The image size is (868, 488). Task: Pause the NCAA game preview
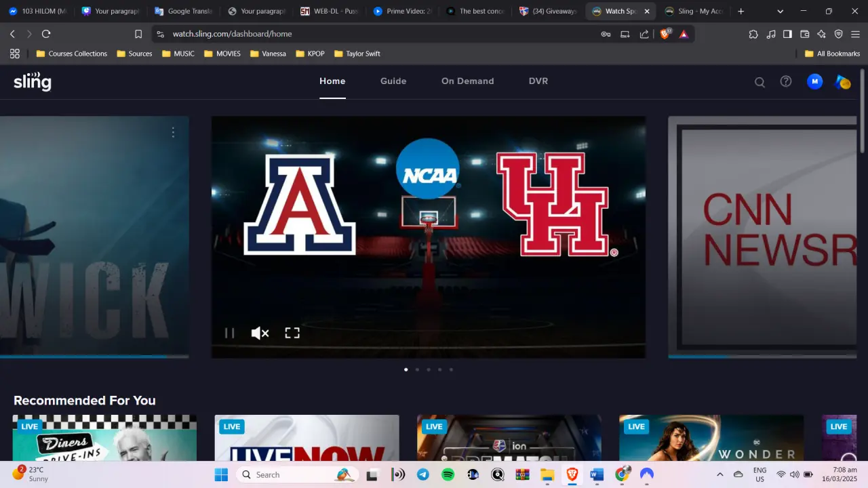click(230, 333)
